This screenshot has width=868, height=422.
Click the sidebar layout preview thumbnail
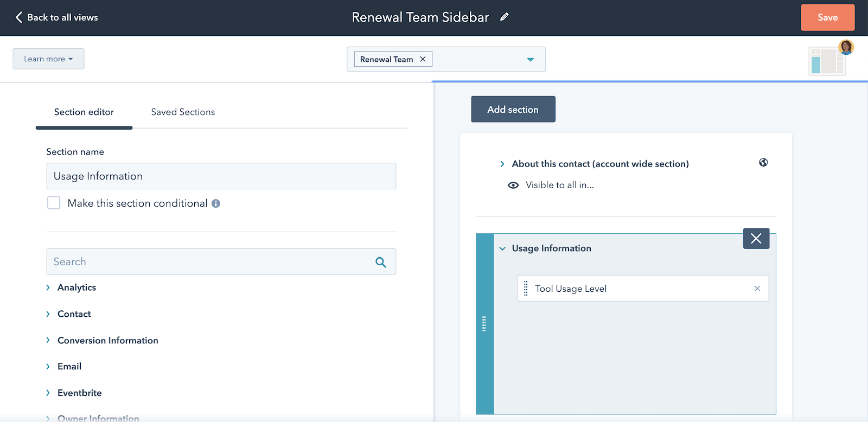point(826,61)
